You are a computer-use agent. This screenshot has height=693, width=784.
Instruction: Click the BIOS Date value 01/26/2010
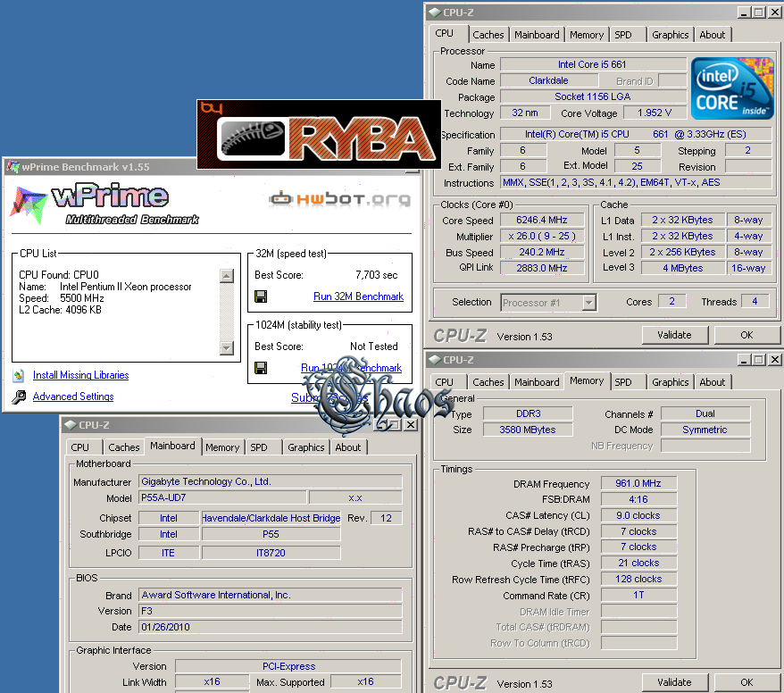[270, 627]
